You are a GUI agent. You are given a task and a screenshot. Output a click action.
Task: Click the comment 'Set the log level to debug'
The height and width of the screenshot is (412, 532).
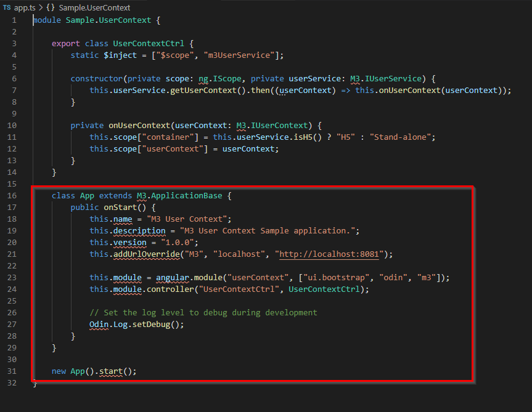(203, 313)
